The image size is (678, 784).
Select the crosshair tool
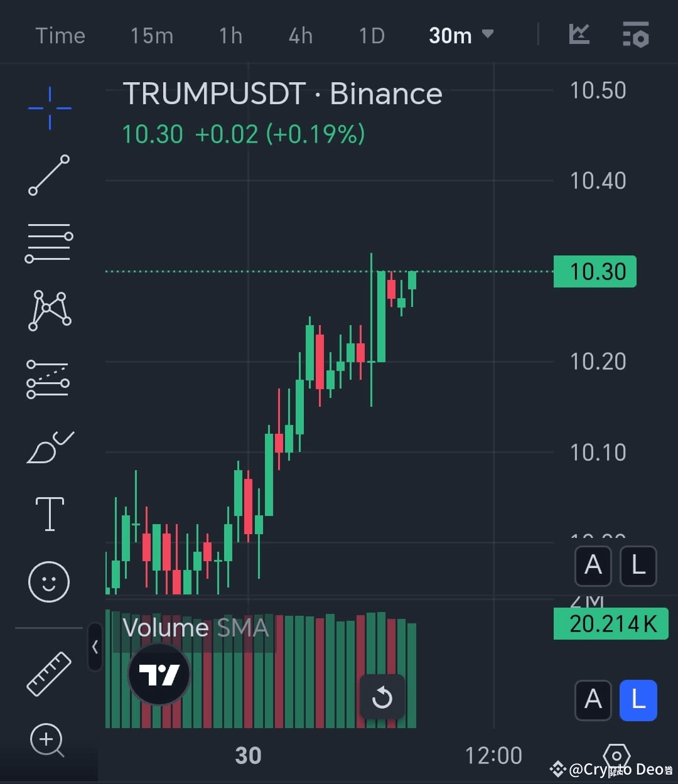[x=49, y=108]
